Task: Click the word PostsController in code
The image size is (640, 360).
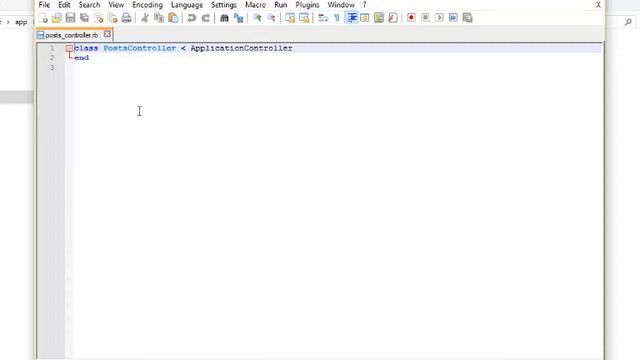Action: (x=140, y=48)
